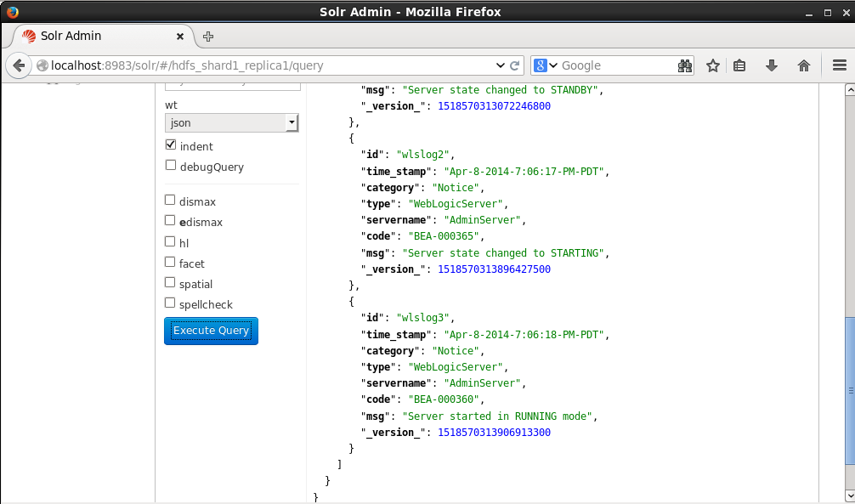Uncheck the indent checkbox

click(171, 145)
